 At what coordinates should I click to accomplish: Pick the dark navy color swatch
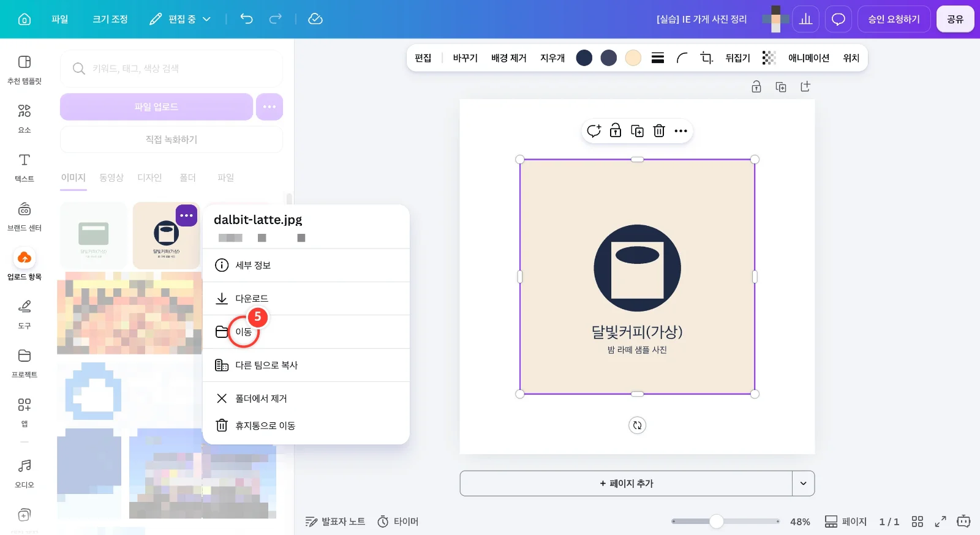point(584,58)
